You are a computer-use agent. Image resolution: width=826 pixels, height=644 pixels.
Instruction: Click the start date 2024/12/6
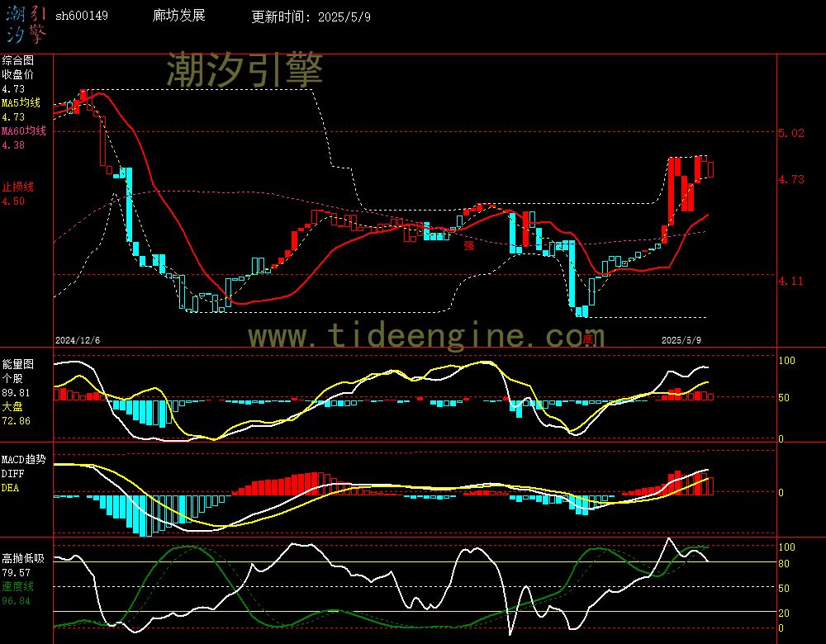[x=78, y=340]
